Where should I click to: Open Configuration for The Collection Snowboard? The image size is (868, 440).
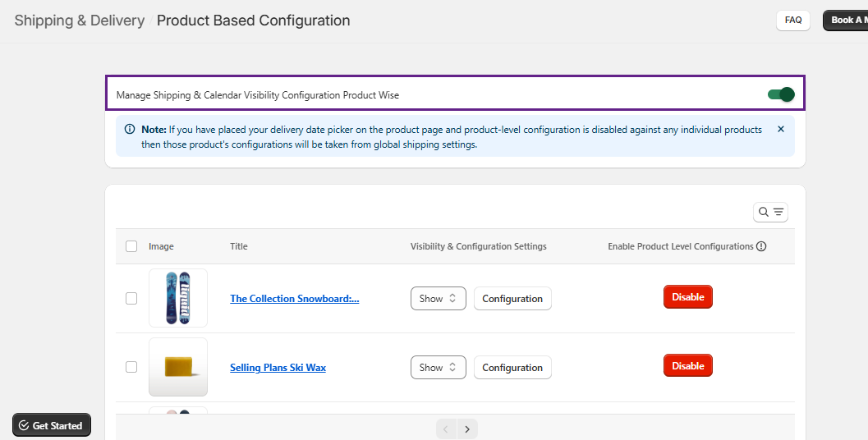click(x=512, y=299)
